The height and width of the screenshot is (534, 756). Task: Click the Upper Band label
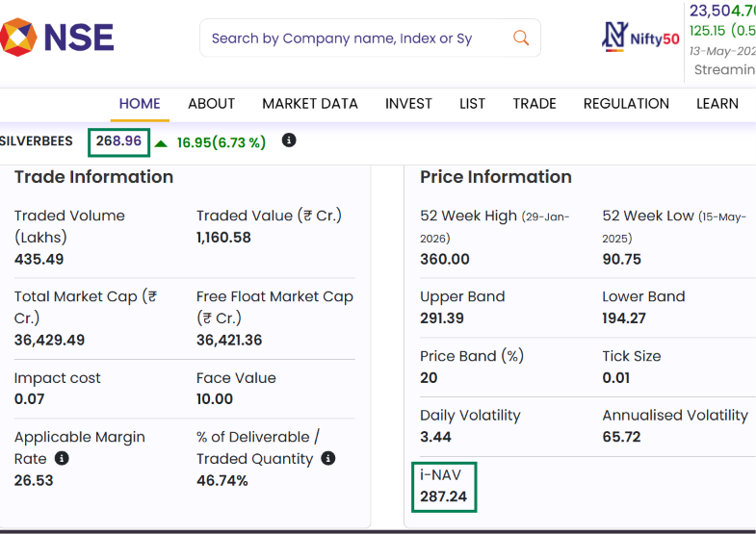pos(462,296)
